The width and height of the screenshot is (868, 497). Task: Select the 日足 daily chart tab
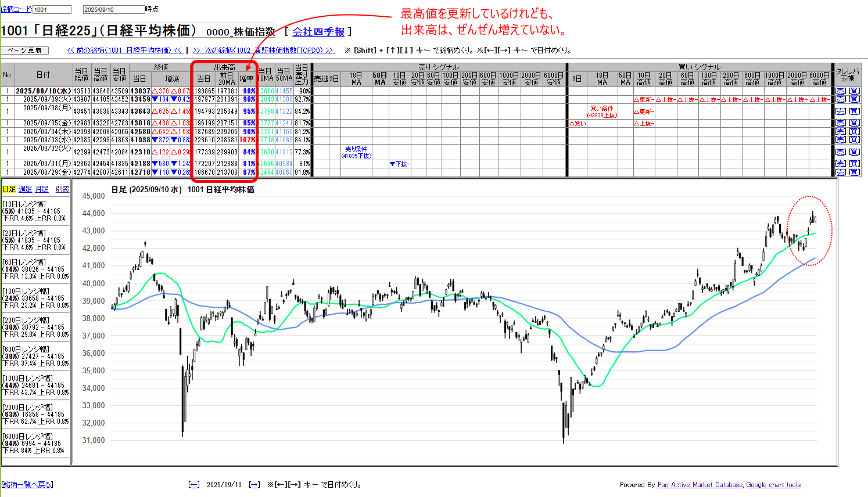tap(9, 189)
